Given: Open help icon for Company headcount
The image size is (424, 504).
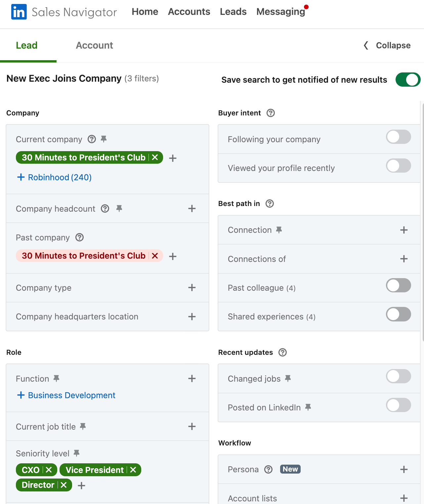Looking at the screenshot, I should pyautogui.click(x=105, y=209).
